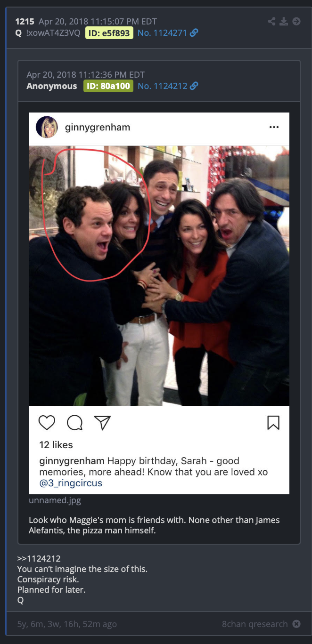Open post No. 1124212 link
The width and height of the screenshot is (312, 644).
pyautogui.click(x=163, y=86)
